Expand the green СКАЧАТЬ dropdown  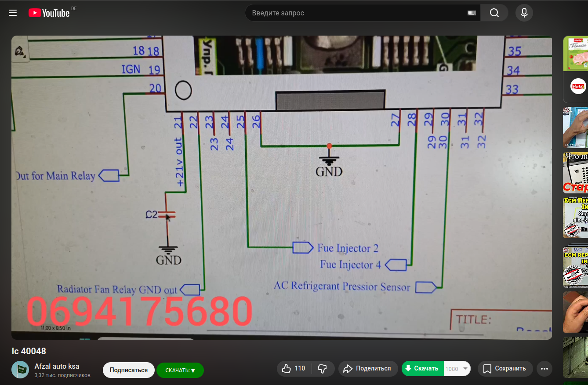[180, 370]
